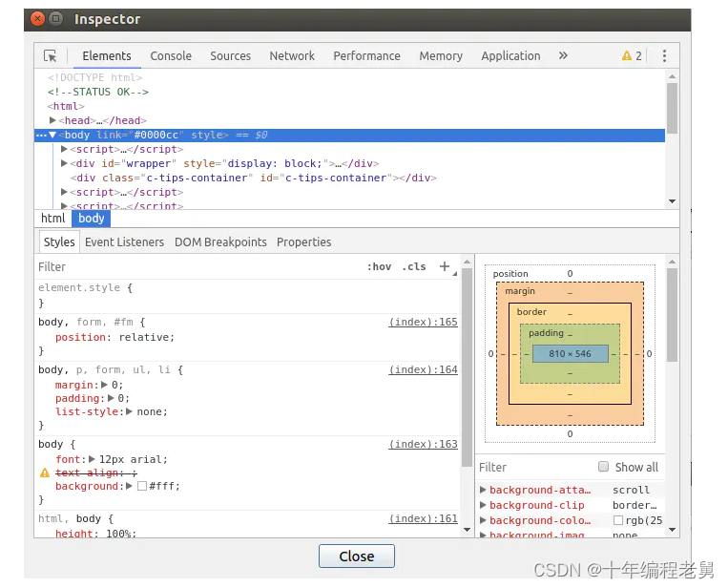Open source link (index):164
Screen dimensions: 728x588
(x=424, y=369)
